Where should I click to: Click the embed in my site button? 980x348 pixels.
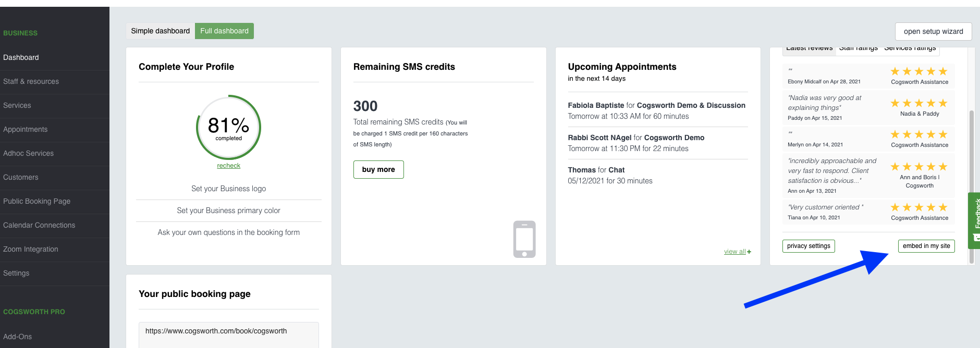(926, 246)
